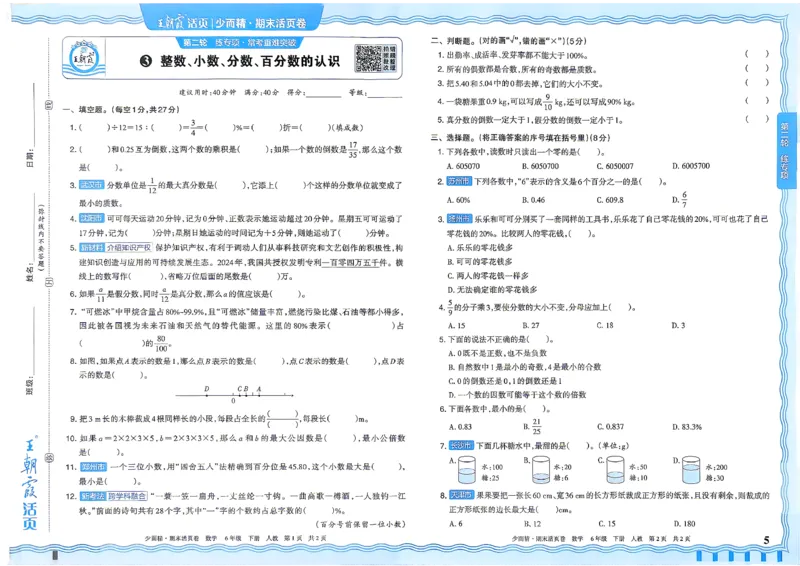The width and height of the screenshot is (800, 566).
Task: Click the blue 长沙市 tag on choice question 7
Action: click(x=461, y=446)
